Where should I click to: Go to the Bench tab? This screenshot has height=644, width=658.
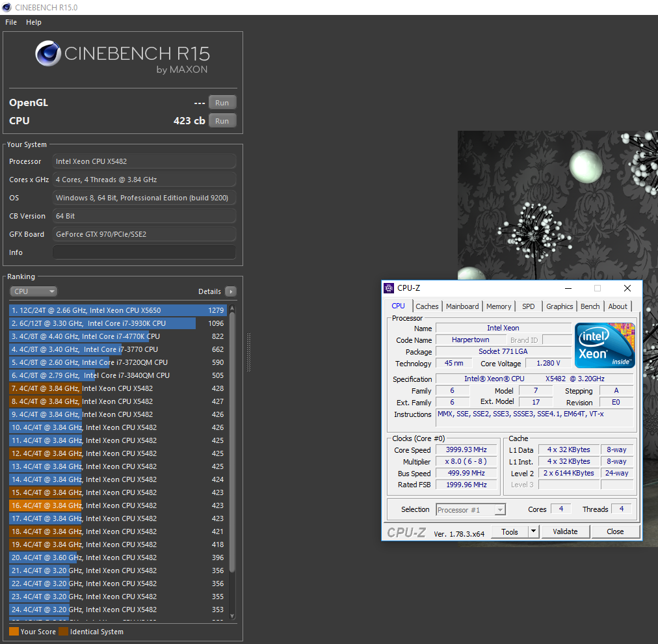590,306
